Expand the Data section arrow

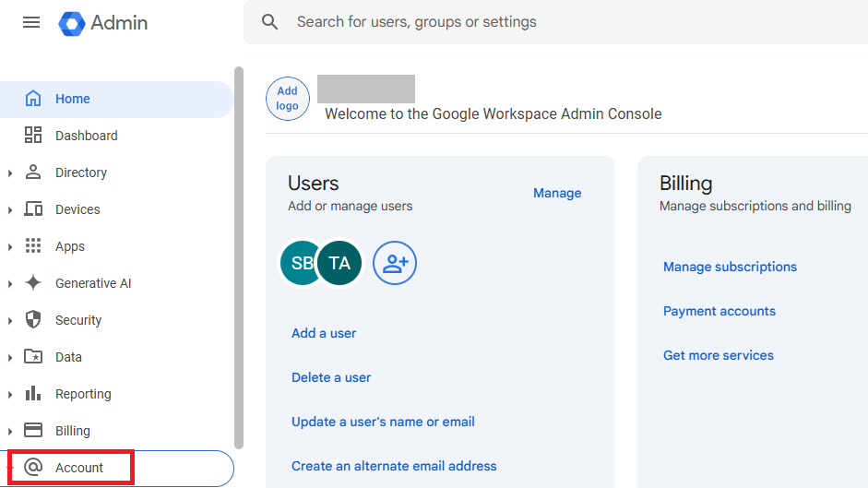(10, 358)
